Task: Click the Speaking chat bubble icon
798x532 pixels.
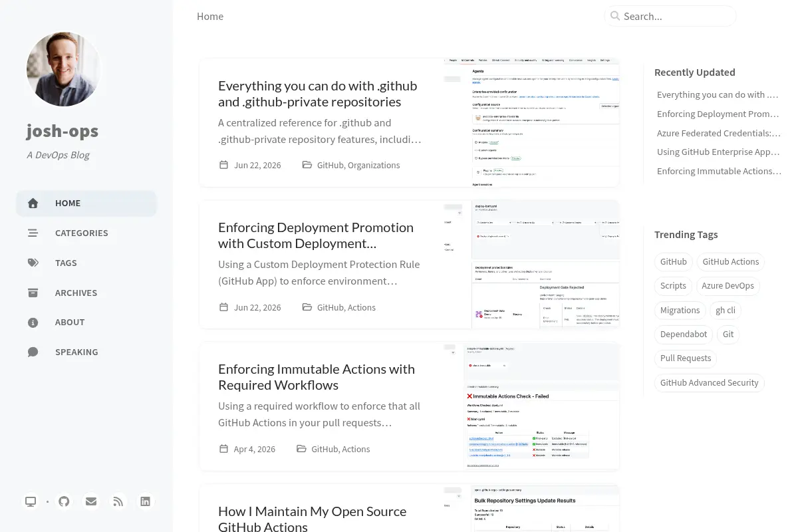Action: coord(33,352)
